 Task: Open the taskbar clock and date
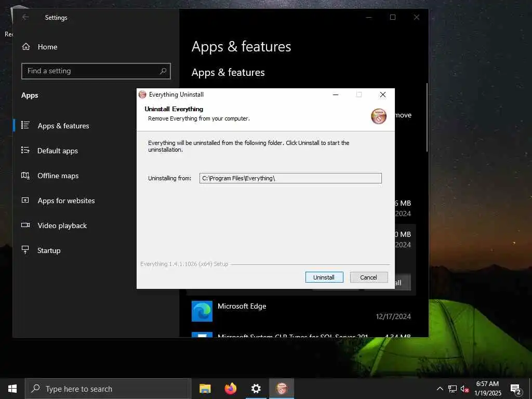[x=487, y=389]
